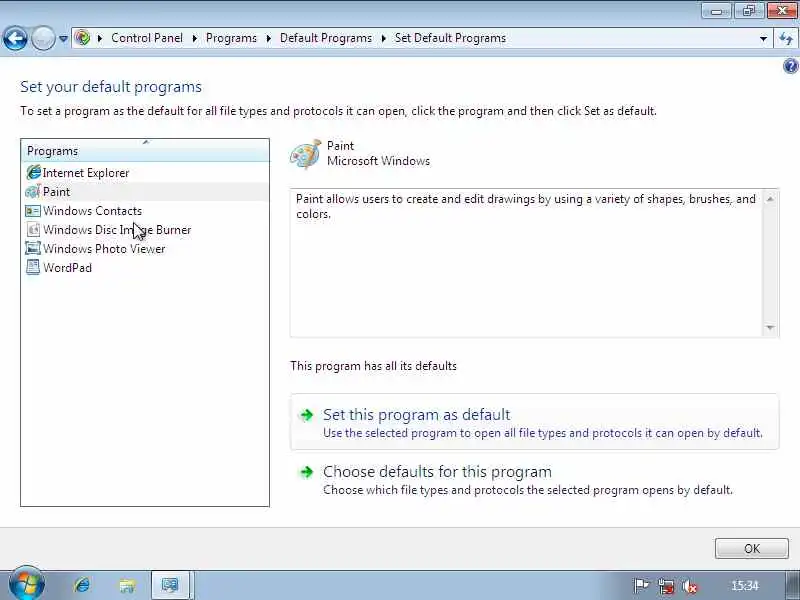Go to Default Programs breadcrumb
Viewport: 800px width, 600px height.
[x=326, y=38]
